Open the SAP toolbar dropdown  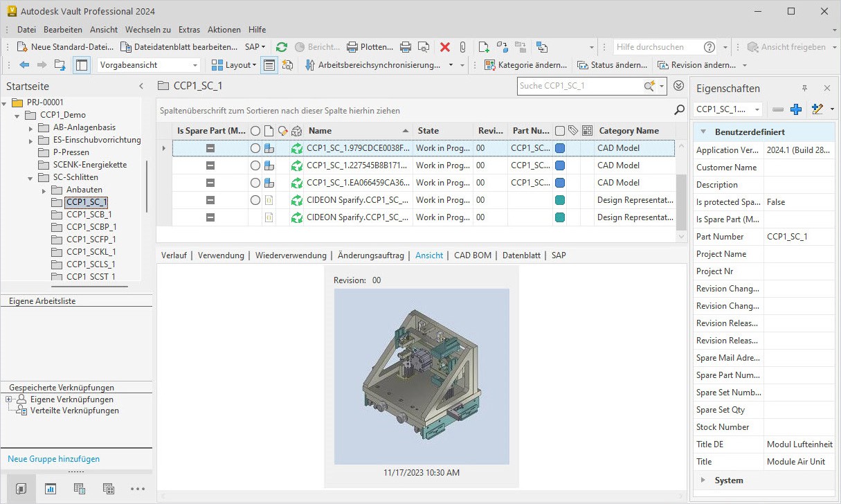pos(255,47)
